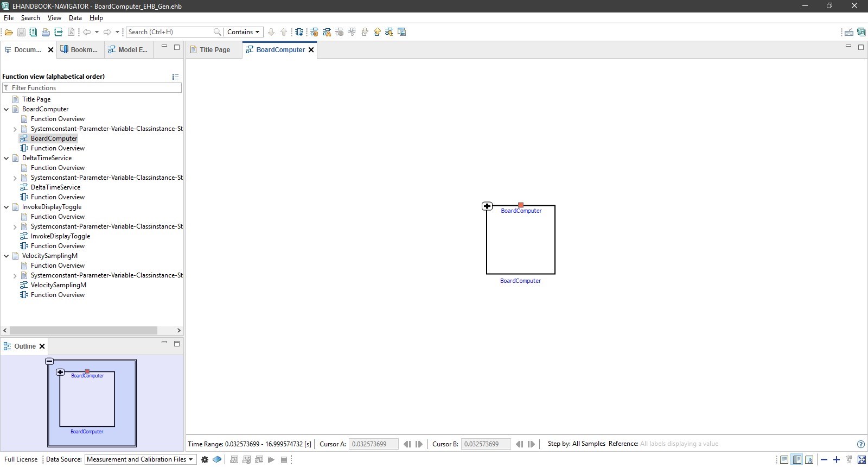The image size is (868, 467).
Task: Collapse the DeltaTimeService tree node
Action: pyautogui.click(x=7, y=159)
